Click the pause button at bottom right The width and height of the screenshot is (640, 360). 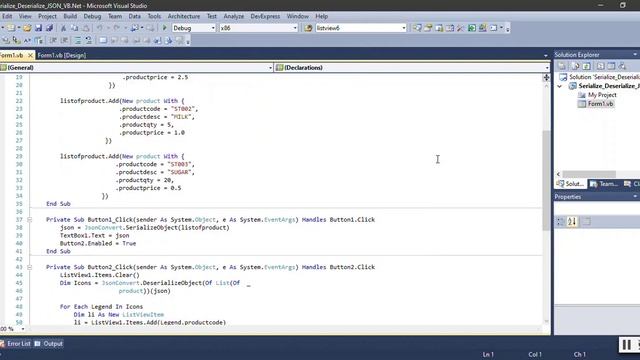coord(627,345)
